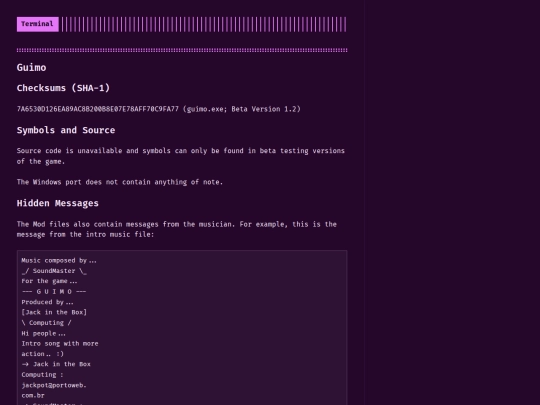Click the 'Computing :' line
This screenshot has height=405, width=540.
[x=42, y=375]
